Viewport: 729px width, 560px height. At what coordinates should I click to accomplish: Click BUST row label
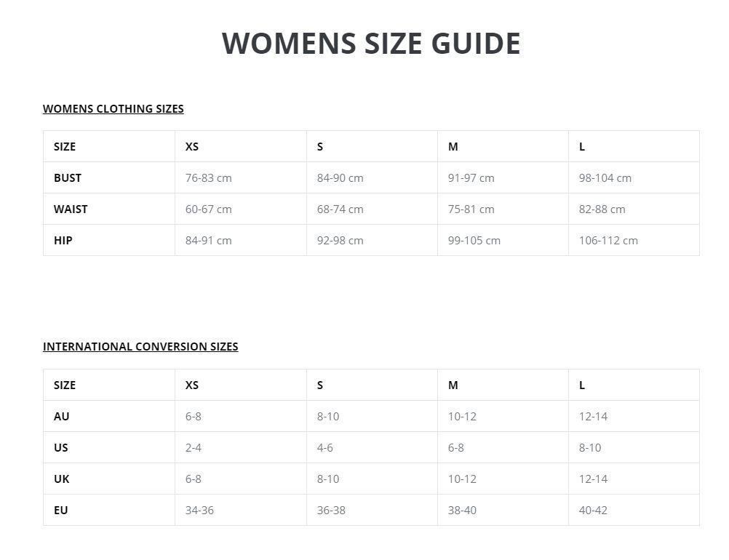click(68, 177)
